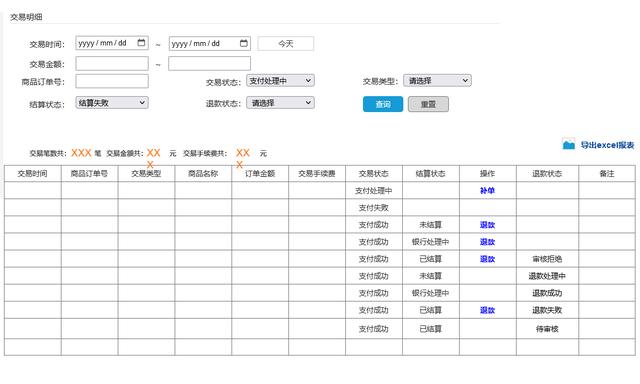Click the 补单 link in first row

pyautogui.click(x=487, y=191)
